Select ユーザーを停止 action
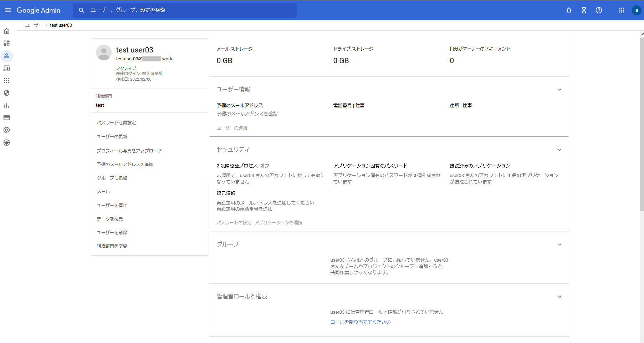644x343 pixels. click(x=112, y=206)
